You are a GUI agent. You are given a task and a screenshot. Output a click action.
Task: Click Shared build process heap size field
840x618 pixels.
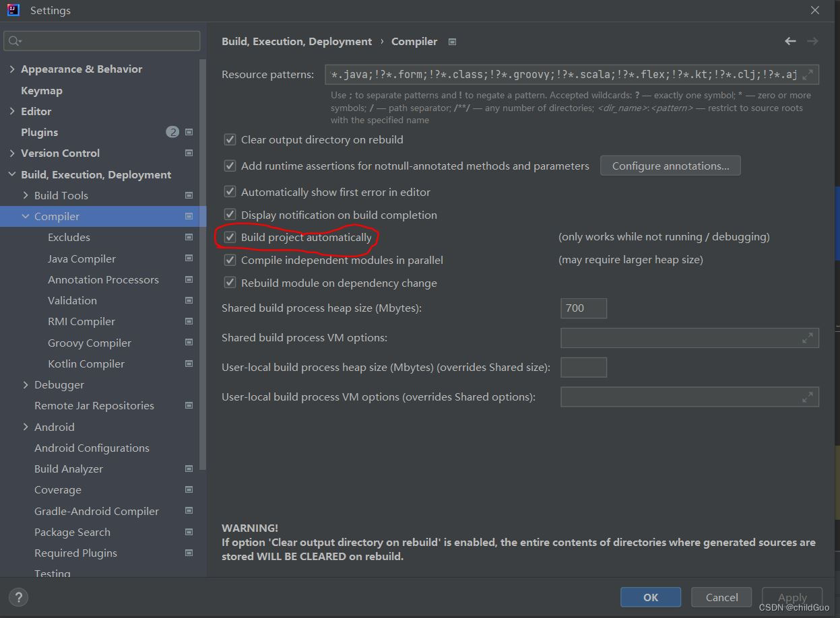pyautogui.click(x=583, y=308)
